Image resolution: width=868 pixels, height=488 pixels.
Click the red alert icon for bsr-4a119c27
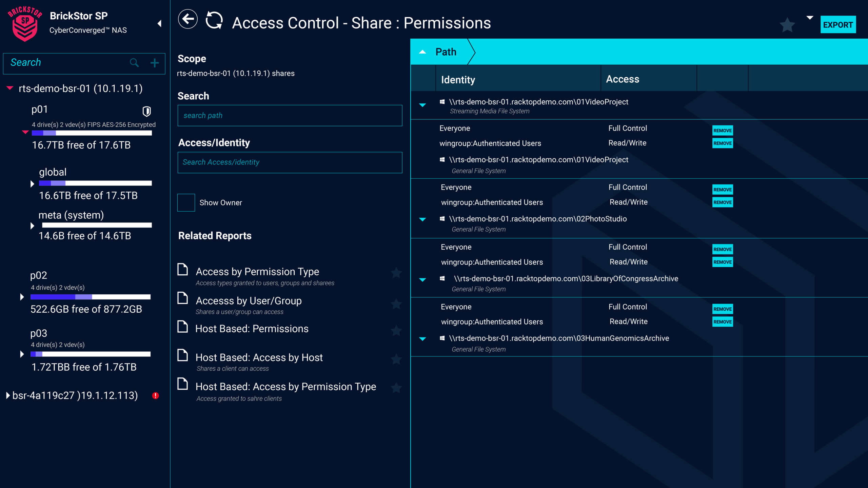pos(155,395)
